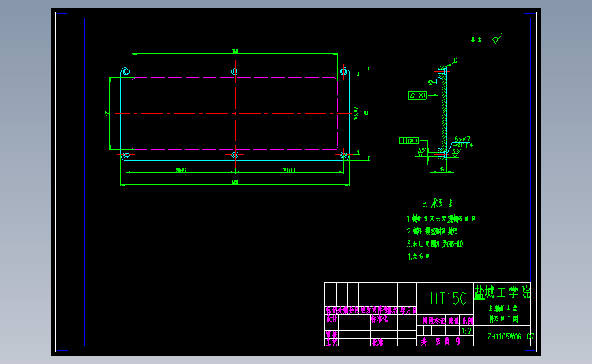592x364 pixels.
Task: Click requirement line 4 去毛刺
Action: [x=419, y=256]
